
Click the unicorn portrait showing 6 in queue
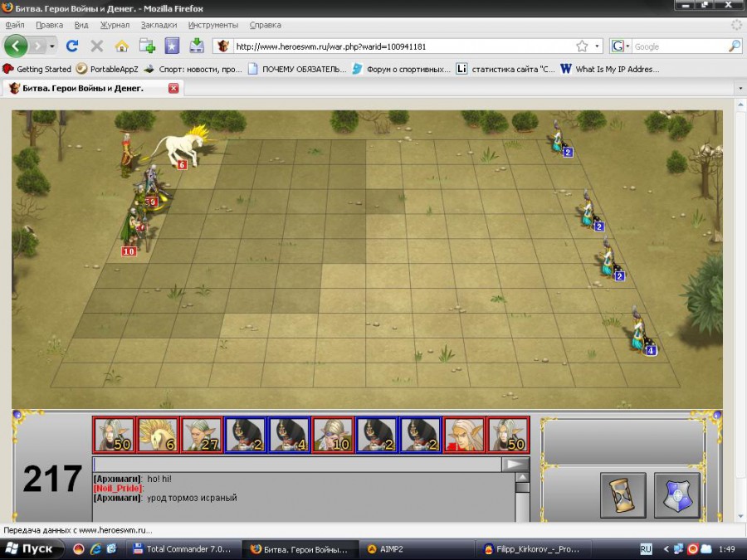pos(158,435)
